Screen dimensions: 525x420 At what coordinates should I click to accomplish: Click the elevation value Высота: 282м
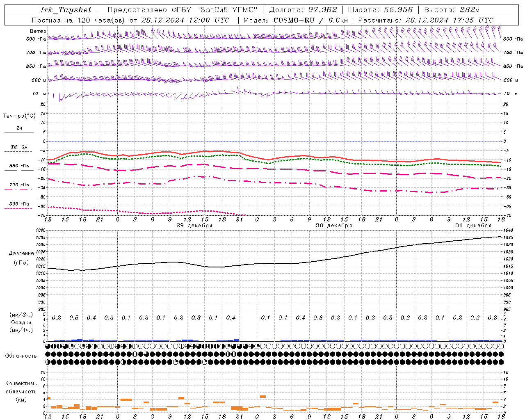click(452, 10)
